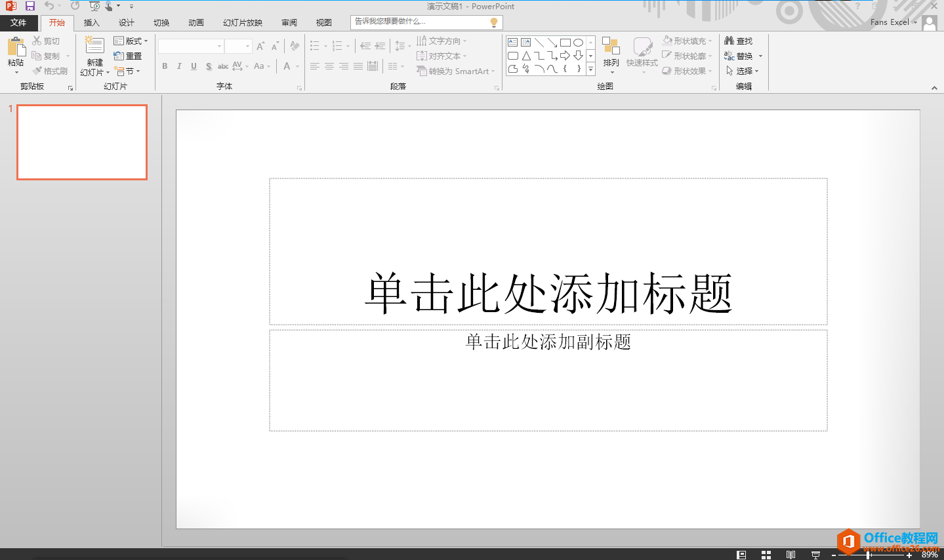Toggle Italic formatting
This screenshot has width=944, height=560.
tap(179, 66)
